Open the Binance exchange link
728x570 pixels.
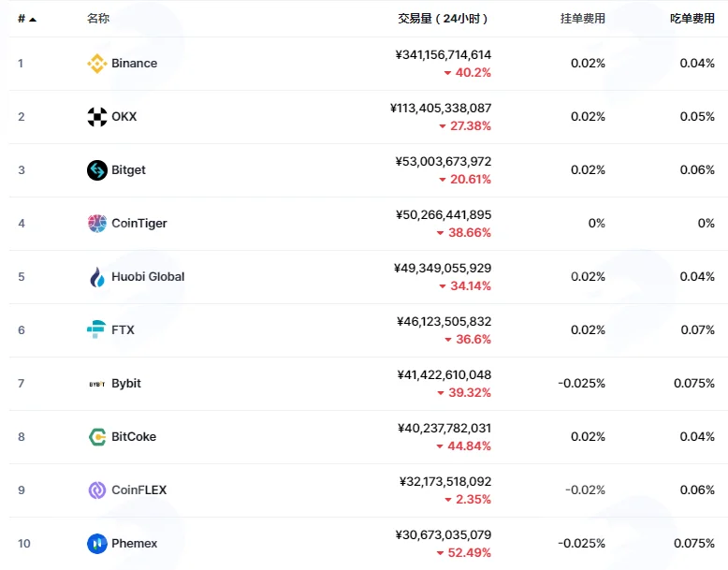click(x=134, y=64)
